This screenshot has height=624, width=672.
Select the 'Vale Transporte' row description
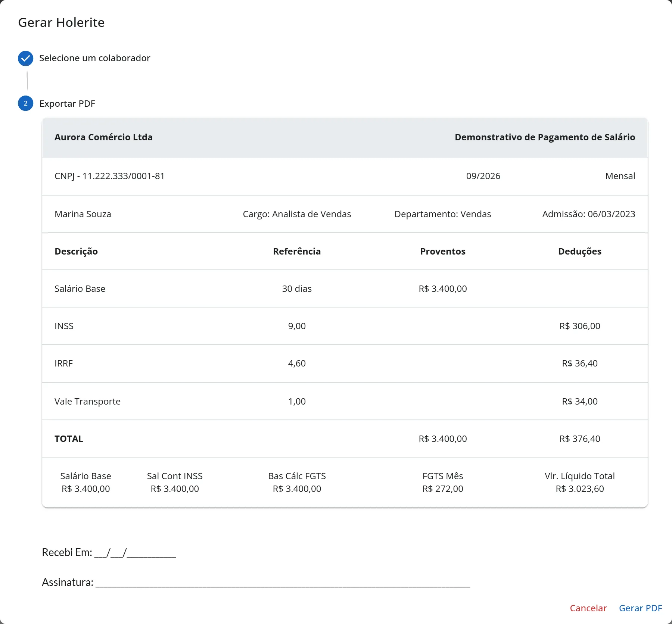coord(87,402)
